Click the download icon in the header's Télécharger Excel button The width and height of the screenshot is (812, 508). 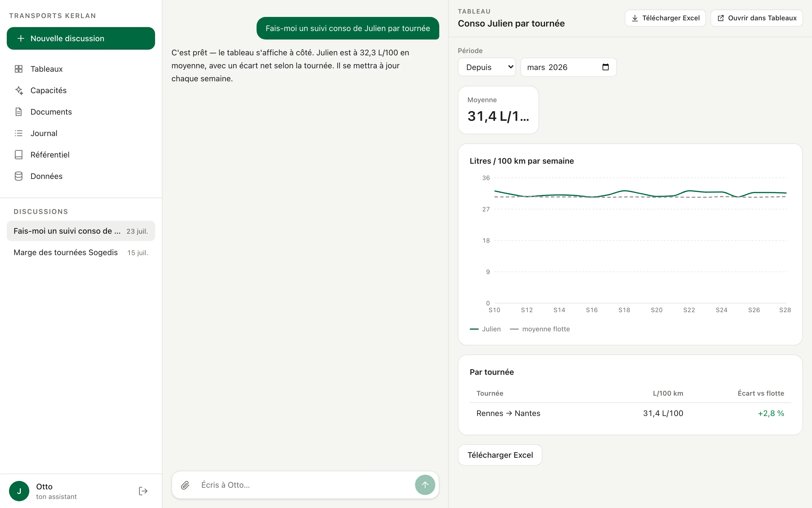coord(635,18)
